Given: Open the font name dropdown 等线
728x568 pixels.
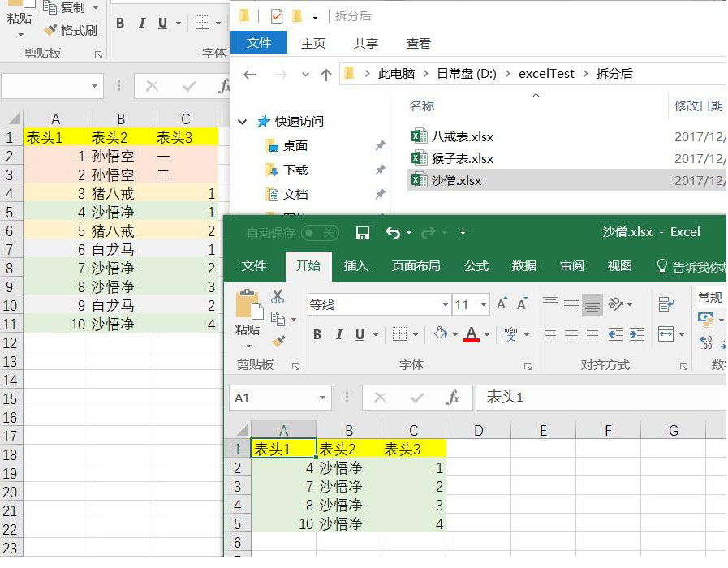Looking at the screenshot, I should (445, 305).
